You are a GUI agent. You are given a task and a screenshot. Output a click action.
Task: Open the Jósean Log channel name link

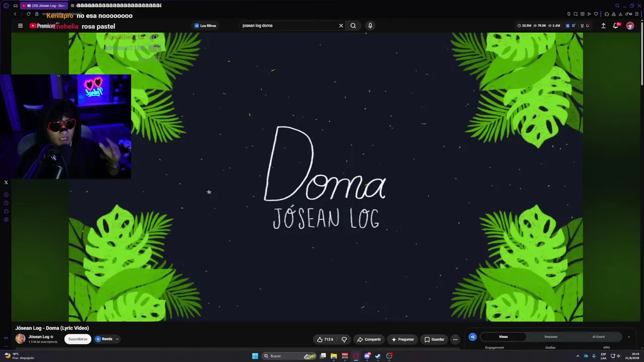(x=39, y=337)
